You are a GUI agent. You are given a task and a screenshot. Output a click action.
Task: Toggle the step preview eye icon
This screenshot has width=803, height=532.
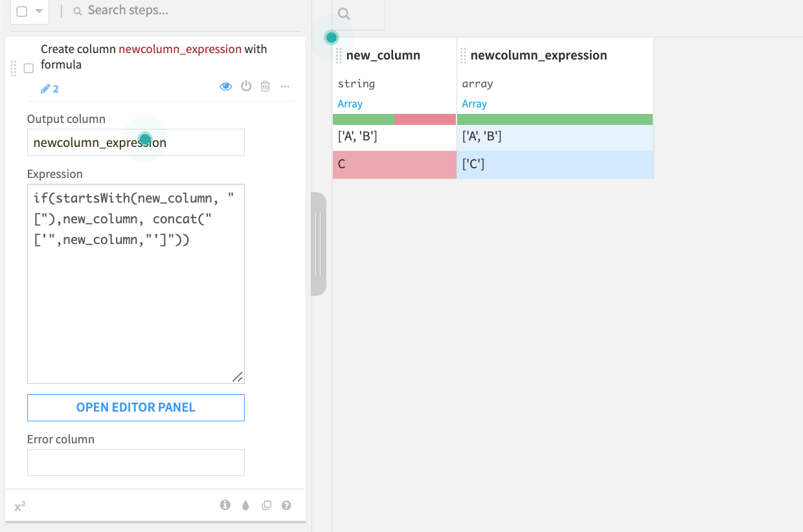pyautogui.click(x=225, y=86)
